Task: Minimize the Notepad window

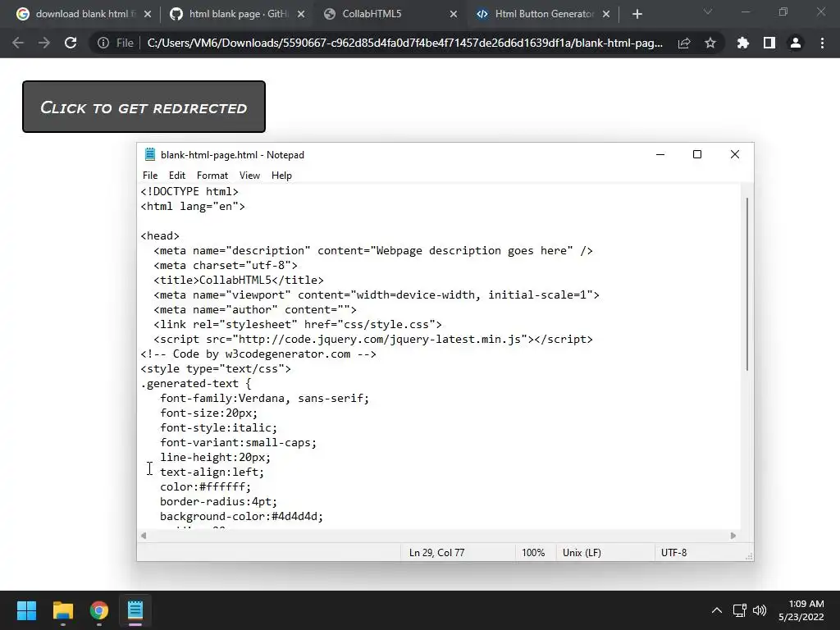Action: (660, 154)
